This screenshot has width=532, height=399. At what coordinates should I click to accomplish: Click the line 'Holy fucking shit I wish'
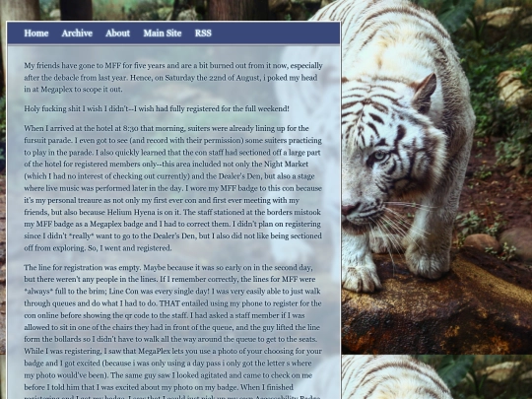[x=157, y=109]
